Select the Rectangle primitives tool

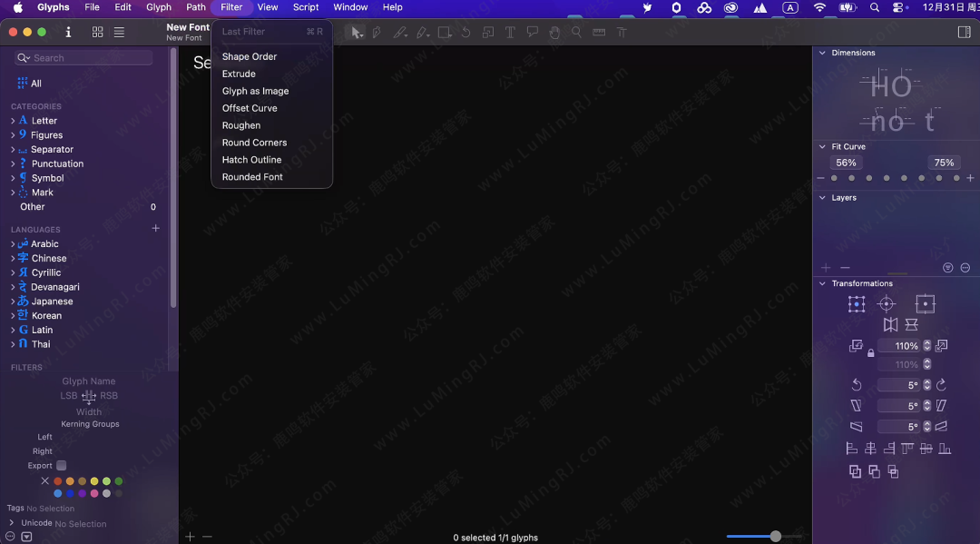445,33
